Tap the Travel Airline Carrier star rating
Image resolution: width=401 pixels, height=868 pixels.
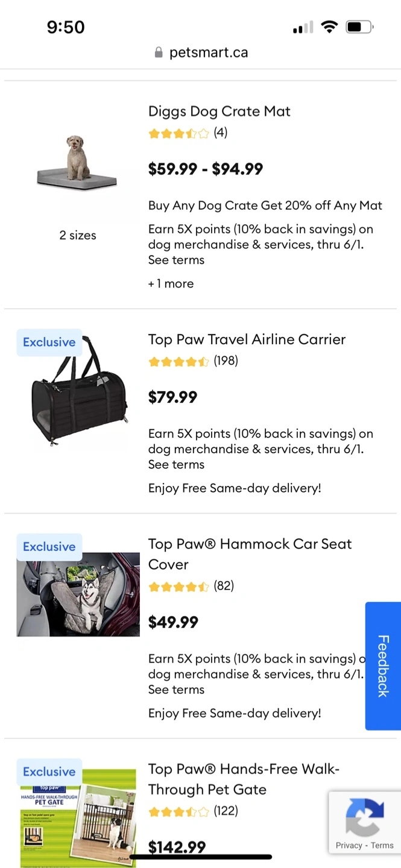(178, 362)
